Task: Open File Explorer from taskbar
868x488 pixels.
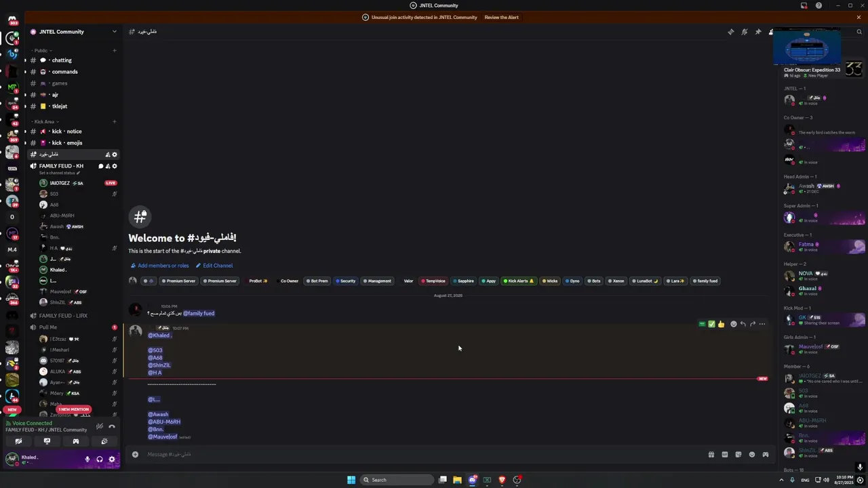Action: (457, 480)
